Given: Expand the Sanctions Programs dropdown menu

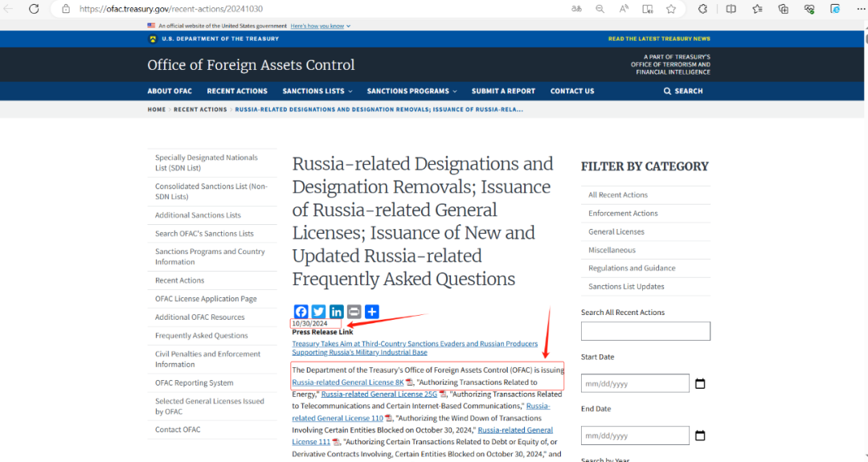Looking at the screenshot, I should (x=411, y=92).
